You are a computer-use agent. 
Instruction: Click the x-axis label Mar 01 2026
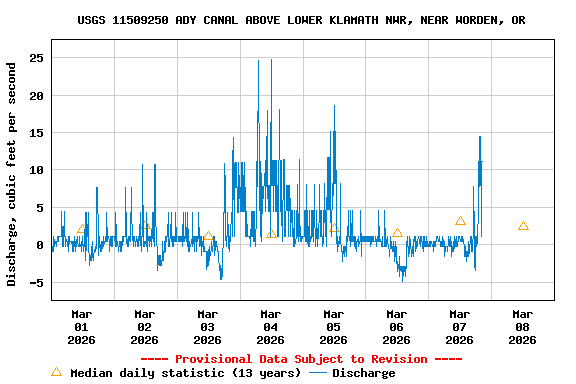point(82,327)
